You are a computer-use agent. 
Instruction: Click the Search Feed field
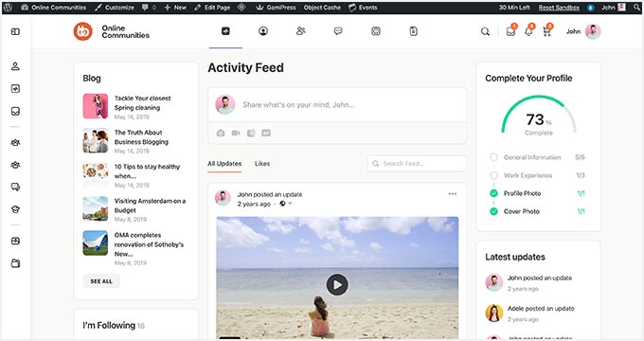click(417, 164)
